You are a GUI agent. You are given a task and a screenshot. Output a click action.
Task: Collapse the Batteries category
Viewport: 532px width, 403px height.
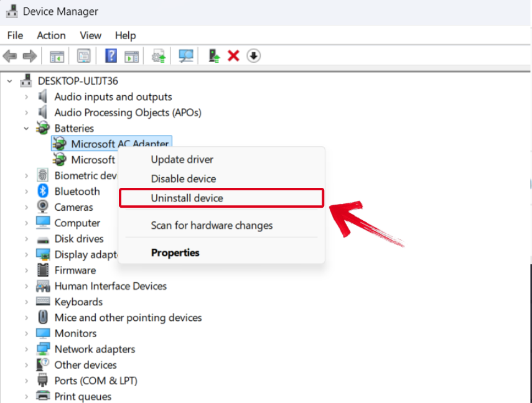pyautogui.click(x=25, y=128)
